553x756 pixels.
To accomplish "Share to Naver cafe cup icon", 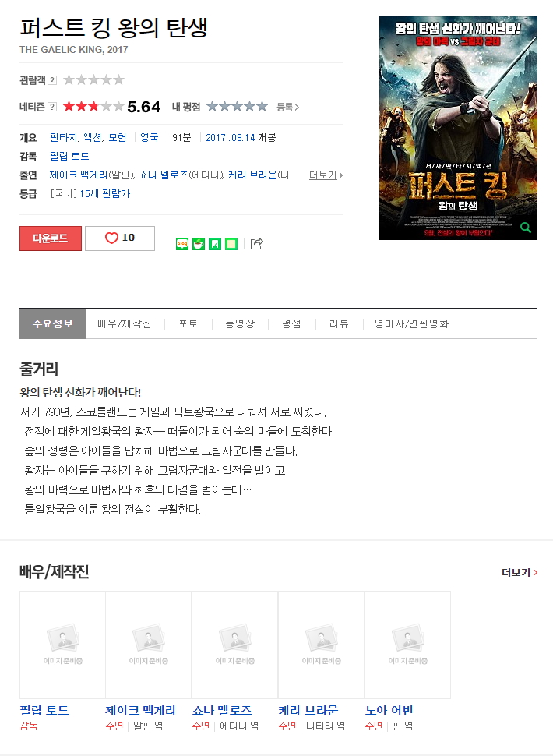I will [199, 244].
